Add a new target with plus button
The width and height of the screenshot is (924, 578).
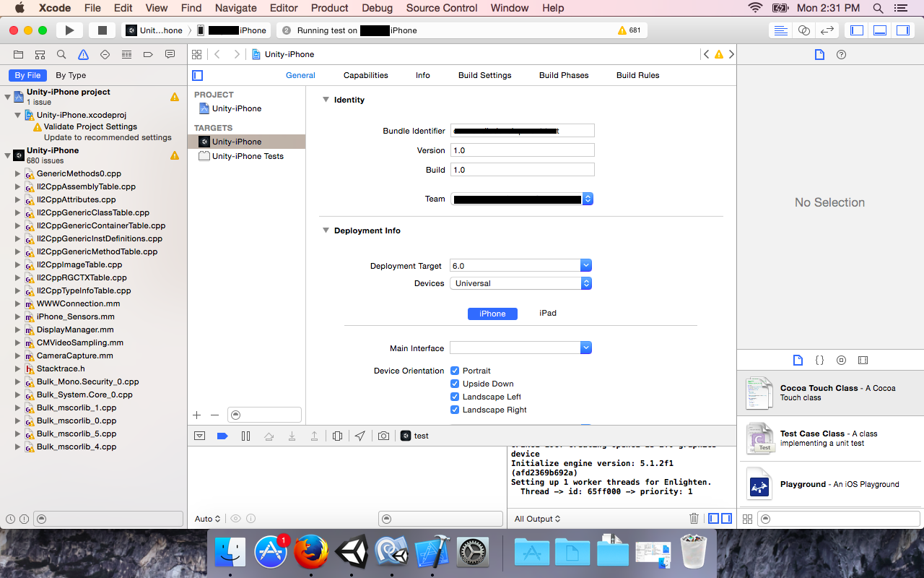pyautogui.click(x=196, y=415)
